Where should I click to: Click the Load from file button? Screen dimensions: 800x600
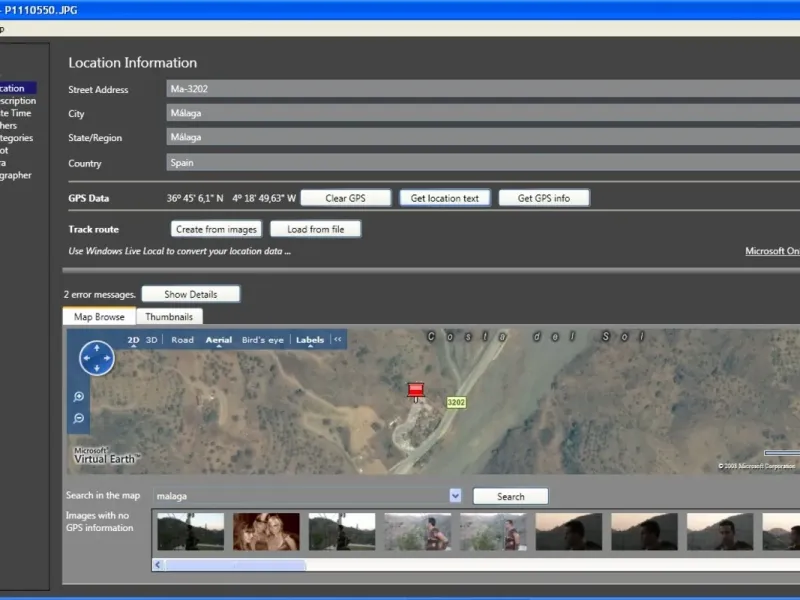tap(315, 229)
